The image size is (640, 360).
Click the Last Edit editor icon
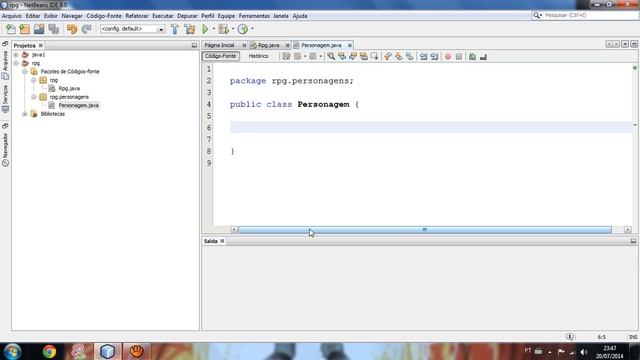(286, 57)
